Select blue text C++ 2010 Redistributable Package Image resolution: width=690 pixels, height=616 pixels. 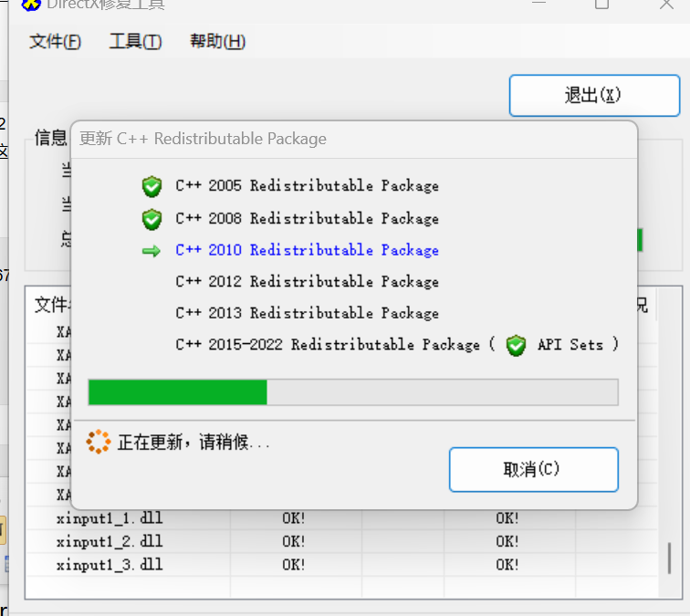tap(307, 250)
